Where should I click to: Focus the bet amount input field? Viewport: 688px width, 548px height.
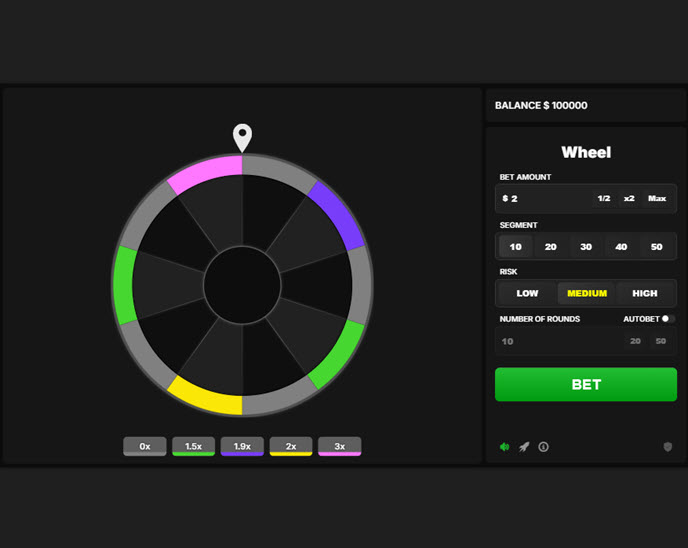tap(545, 199)
